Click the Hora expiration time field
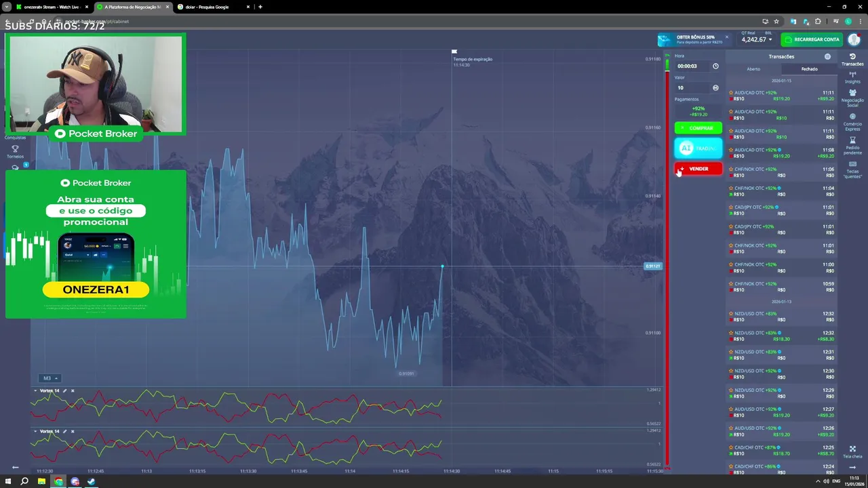868x488 pixels. point(692,66)
